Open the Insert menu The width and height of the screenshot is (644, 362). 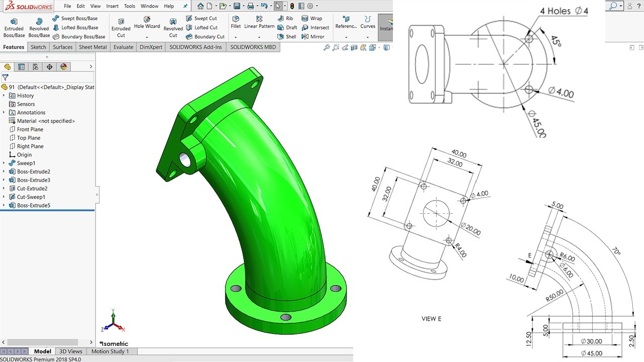point(112,6)
